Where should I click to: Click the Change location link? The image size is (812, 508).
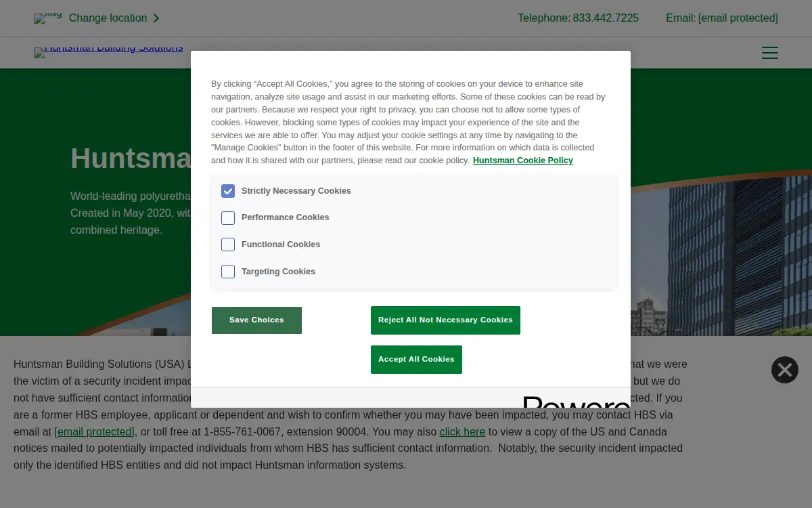tap(108, 18)
